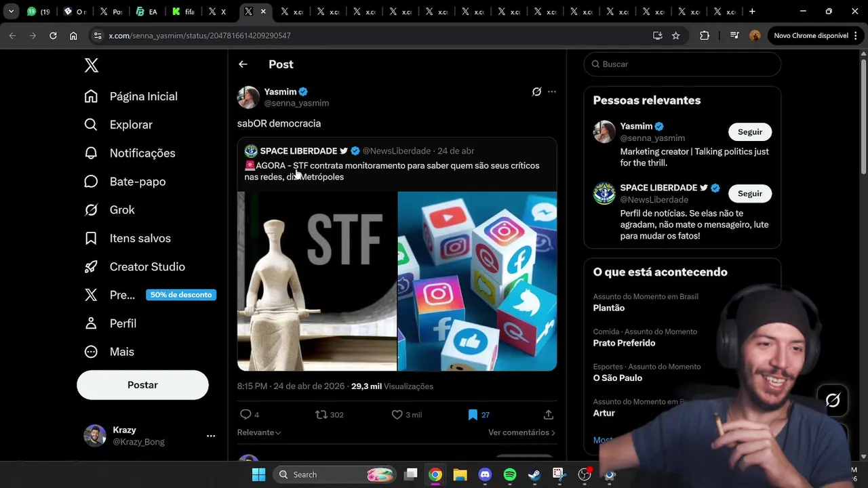Viewport: 868px width, 488px height.
Task: Share the post via share icon
Action: coord(549,414)
